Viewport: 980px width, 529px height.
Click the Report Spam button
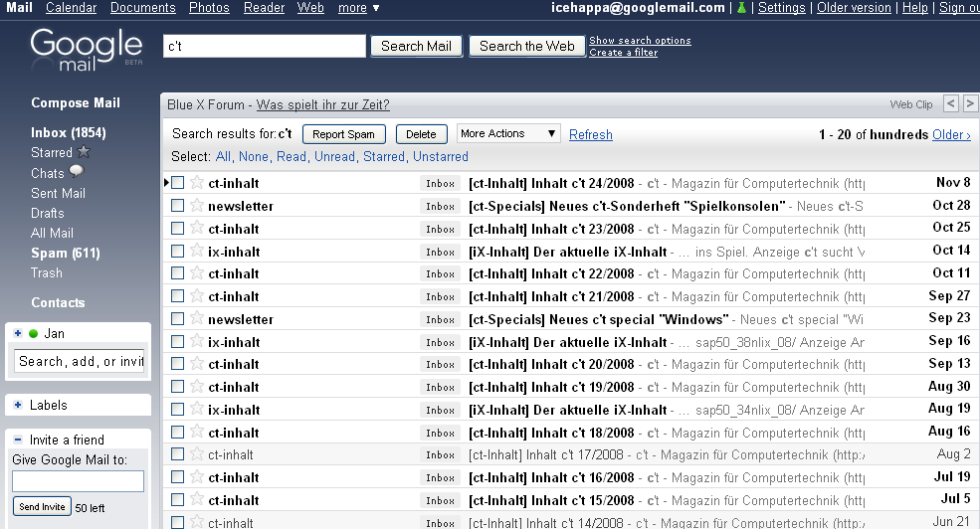click(343, 134)
